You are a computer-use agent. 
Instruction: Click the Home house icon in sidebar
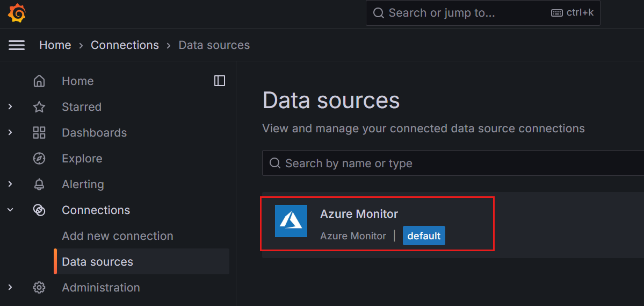pos(39,81)
